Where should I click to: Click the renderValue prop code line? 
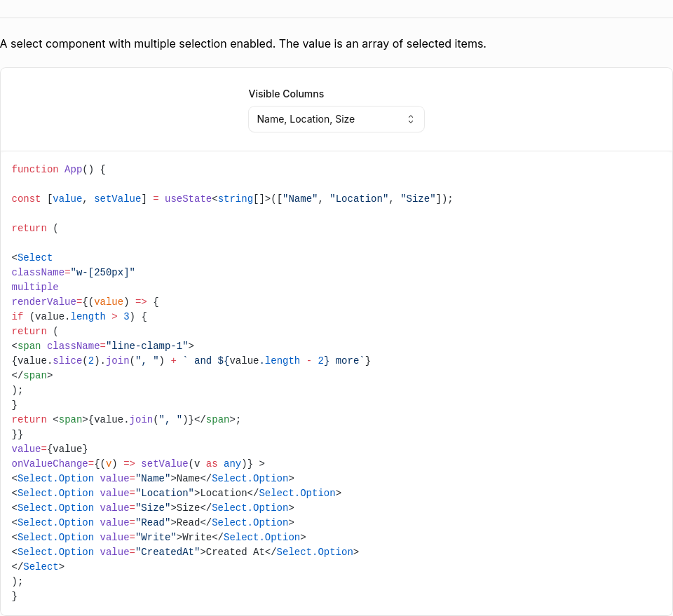[85, 302]
